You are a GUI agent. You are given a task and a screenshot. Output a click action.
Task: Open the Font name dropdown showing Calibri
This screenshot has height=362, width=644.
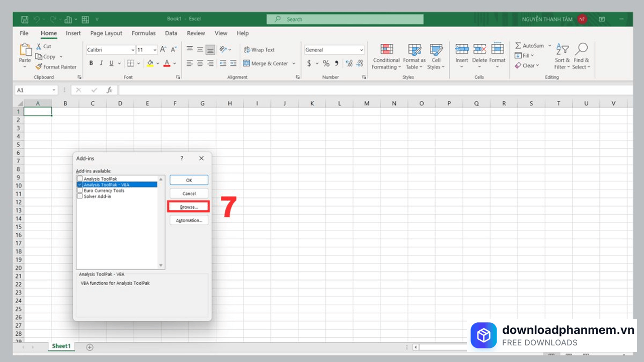coord(133,50)
